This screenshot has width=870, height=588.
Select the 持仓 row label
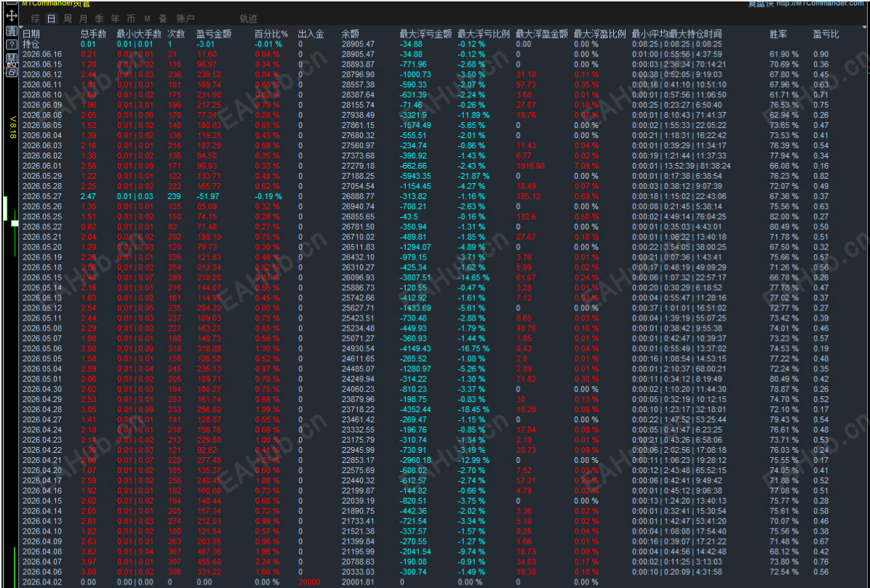(x=31, y=44)
